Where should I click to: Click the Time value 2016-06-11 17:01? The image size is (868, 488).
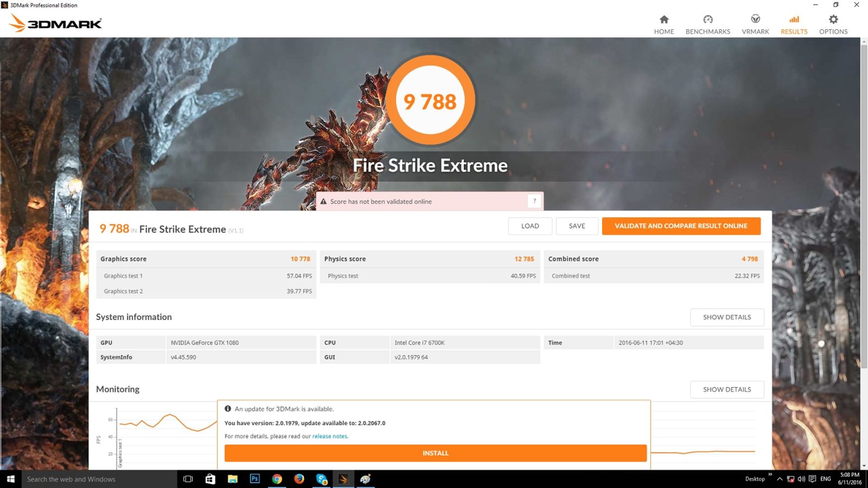click(651, 343)
